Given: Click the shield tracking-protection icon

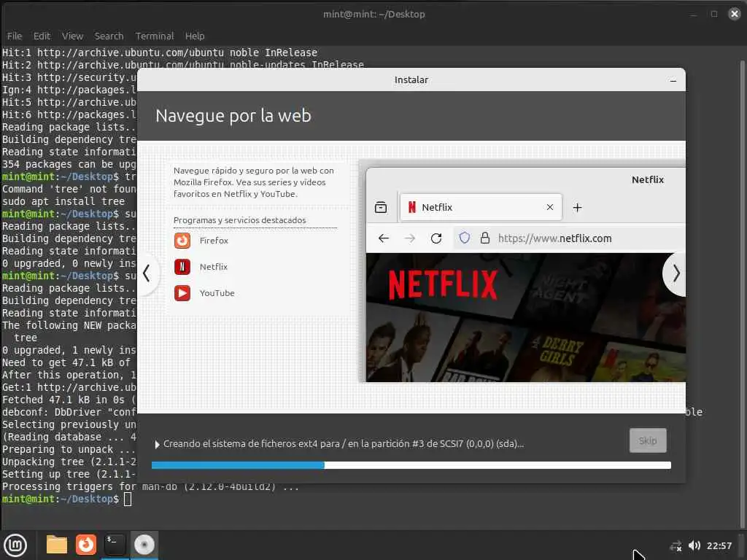Looking at the screenshot, I should [x=465, y=238].
